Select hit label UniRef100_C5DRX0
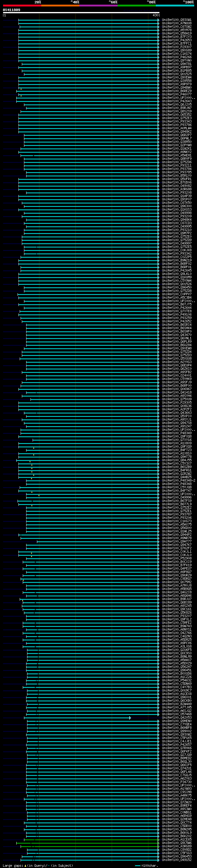197x868 pixels. [176, 826]
